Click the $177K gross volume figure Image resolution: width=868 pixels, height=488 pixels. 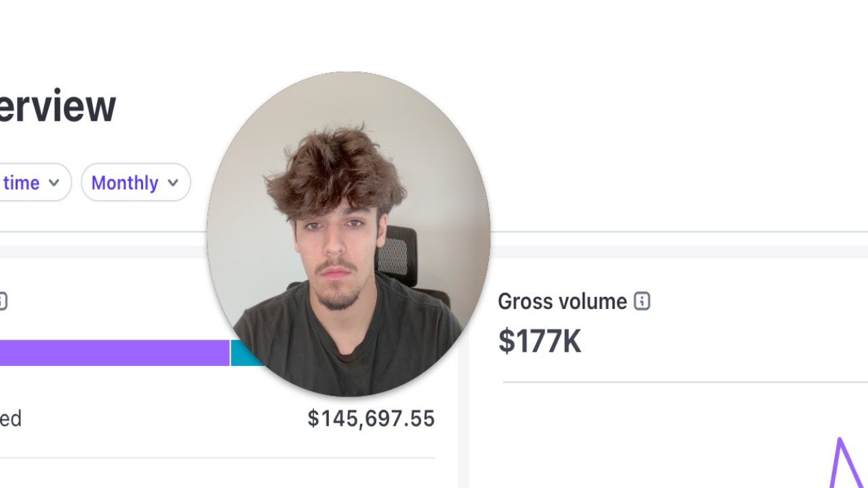pyautogui.click(x=540, y=341)
